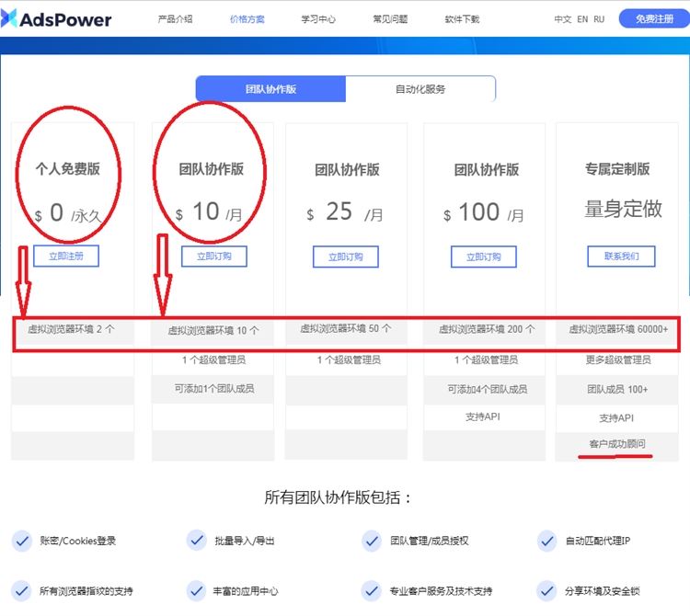Click the 自动匹配代理IP checkmark icon
The width and height of the screenshot is (690, 616).
click(547, 541)
